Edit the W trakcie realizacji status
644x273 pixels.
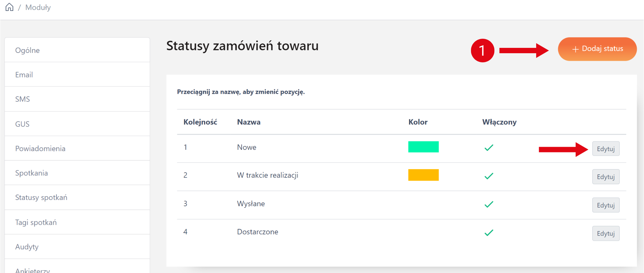[x=606, y=177]
